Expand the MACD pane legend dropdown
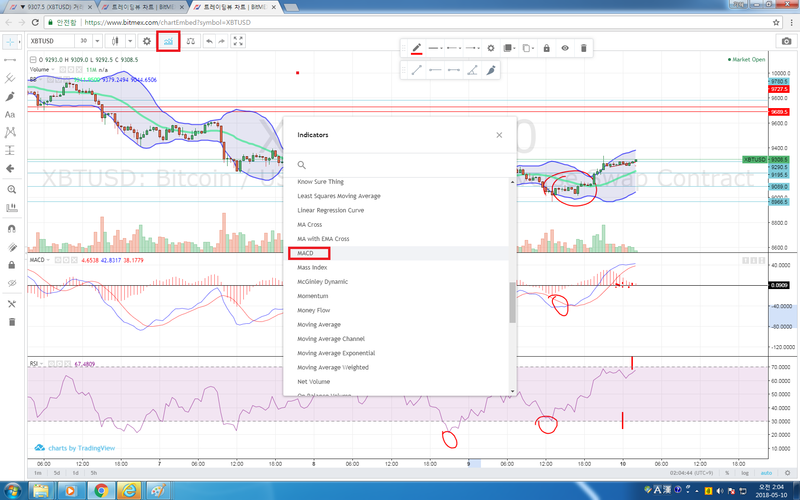The height and width of the screenshot is (500, 800). coord(48,260)
